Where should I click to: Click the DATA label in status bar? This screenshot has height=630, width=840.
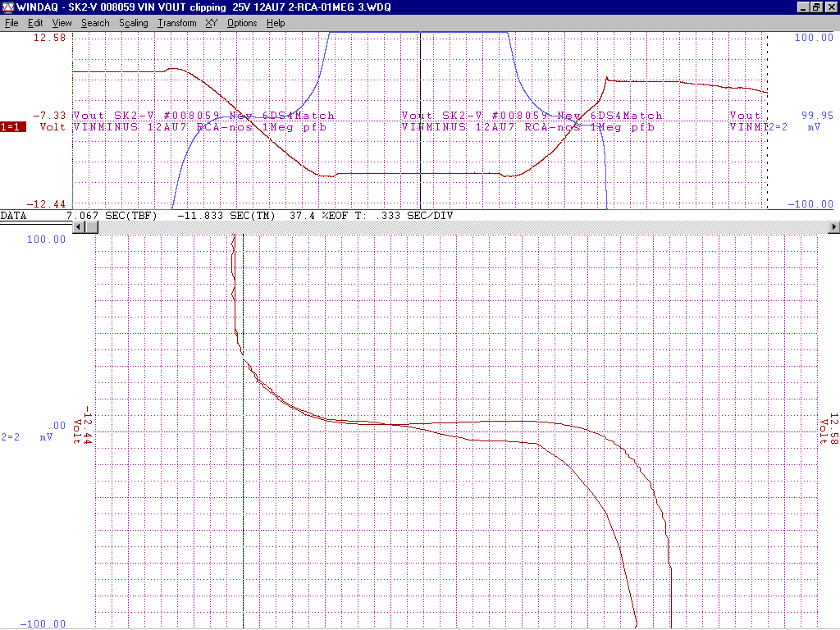[x=14, y=216]
